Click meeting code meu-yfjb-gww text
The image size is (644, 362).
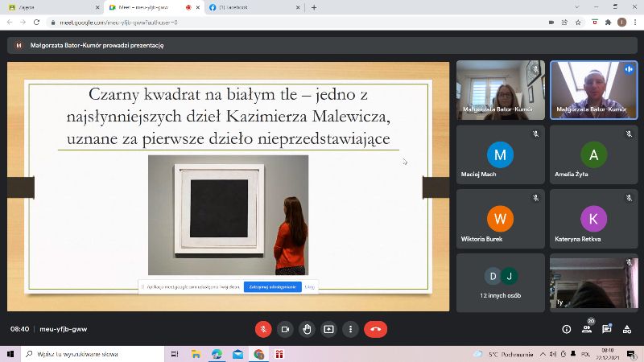point(64,329)
